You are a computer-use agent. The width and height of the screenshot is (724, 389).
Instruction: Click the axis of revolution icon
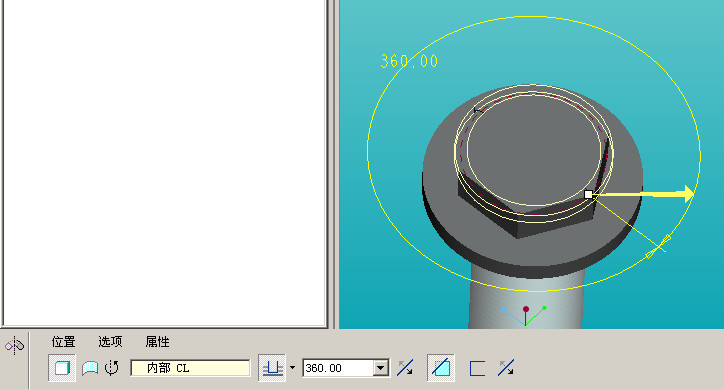click(x=112, y=368)
